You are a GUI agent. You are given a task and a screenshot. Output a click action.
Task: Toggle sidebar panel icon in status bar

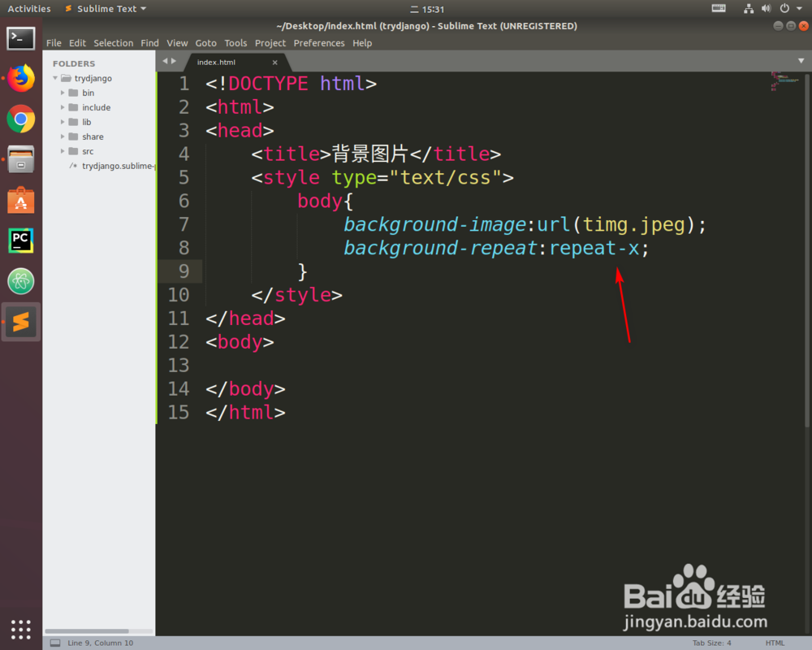pos(55,643)
